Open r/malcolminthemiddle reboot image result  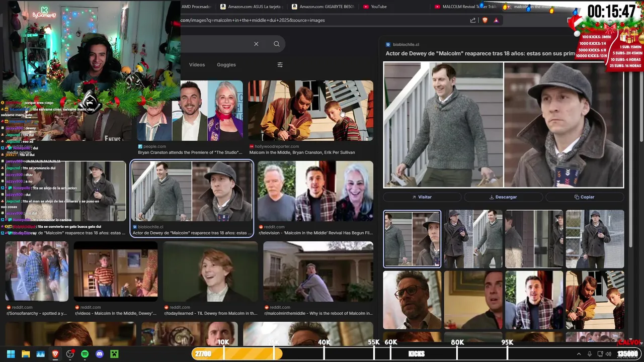coord(318,271)
